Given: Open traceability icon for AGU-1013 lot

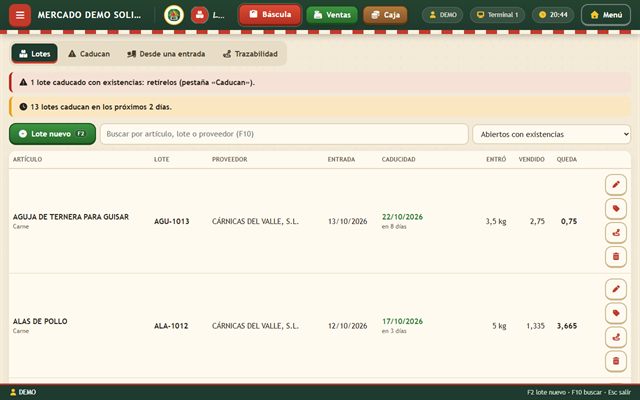Looking at the screenshot, I should point(616,233).
